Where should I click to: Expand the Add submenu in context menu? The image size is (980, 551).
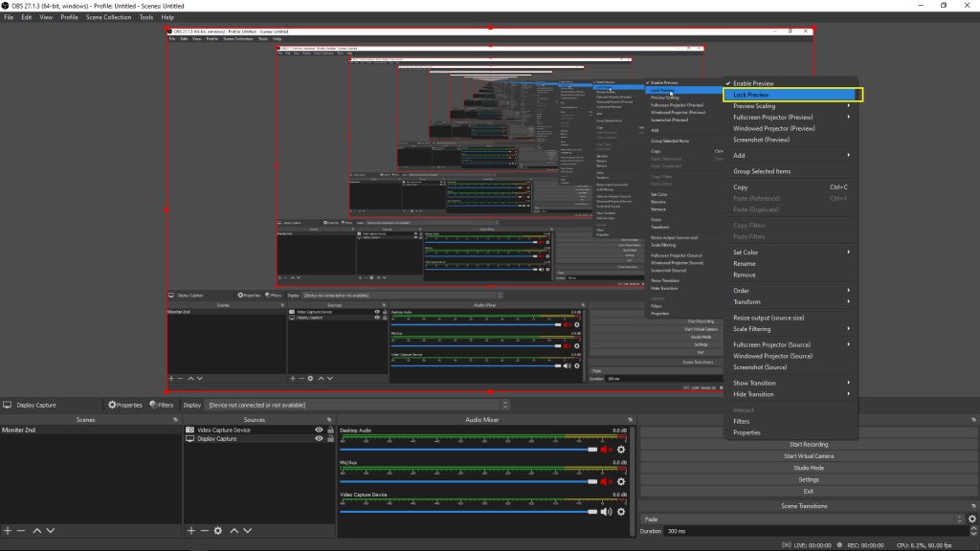(739, 155)
